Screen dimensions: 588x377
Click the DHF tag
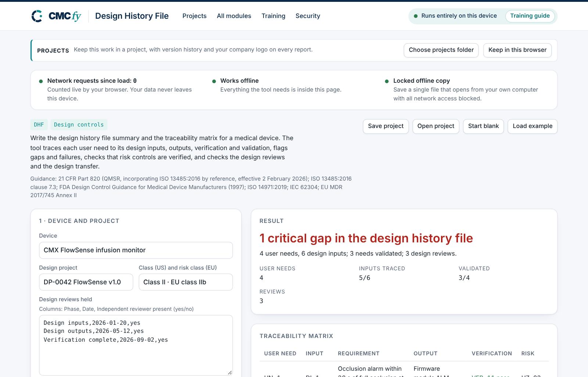point(39,125)
